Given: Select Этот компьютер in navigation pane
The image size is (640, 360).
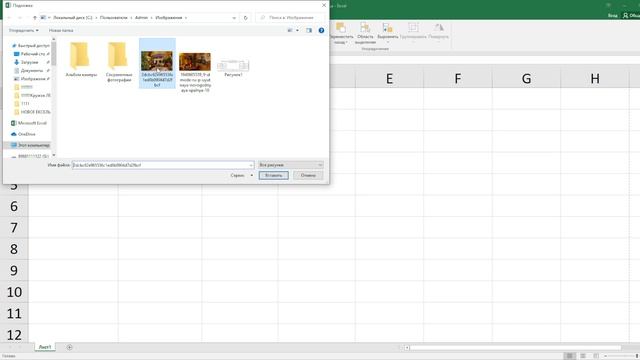Looking at the screenshot, I should [x=30, y=145].
